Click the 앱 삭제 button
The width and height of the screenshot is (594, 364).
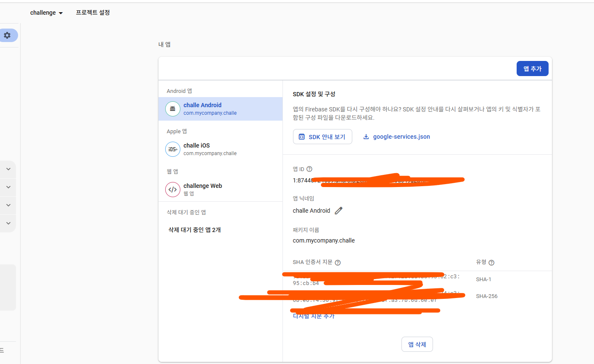click(x=417, y=344)
